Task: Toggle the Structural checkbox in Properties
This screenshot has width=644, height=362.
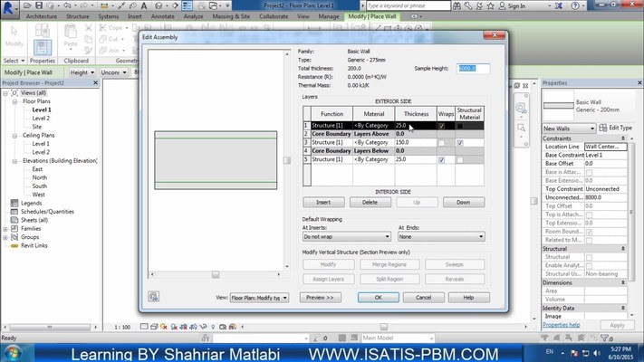Action: 589,257
